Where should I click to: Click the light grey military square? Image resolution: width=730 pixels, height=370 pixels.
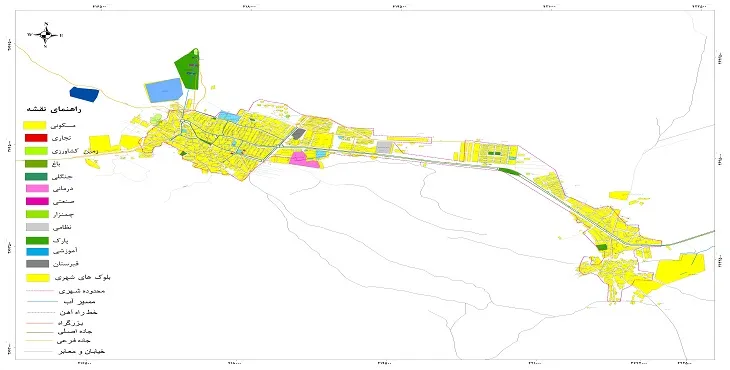tap(384, 148)
